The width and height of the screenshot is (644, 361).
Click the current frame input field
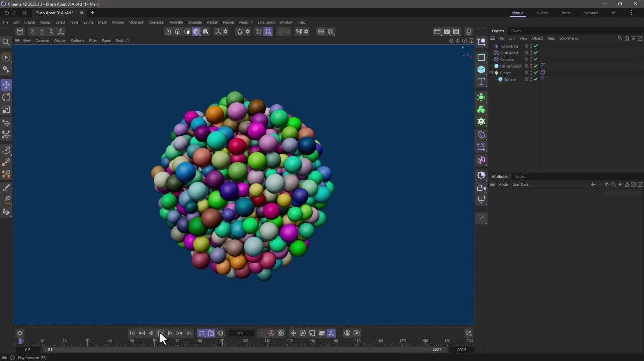[241, 333]
